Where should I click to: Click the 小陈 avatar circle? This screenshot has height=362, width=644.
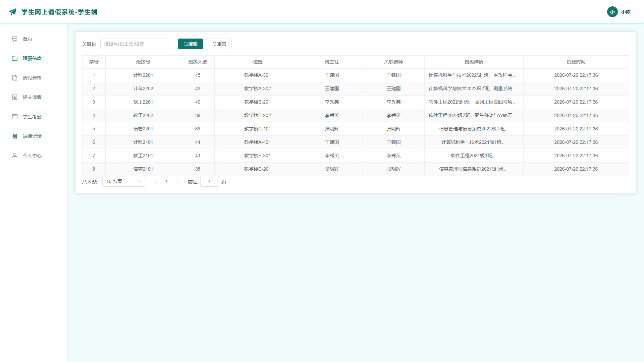click(x=612, y=12)
